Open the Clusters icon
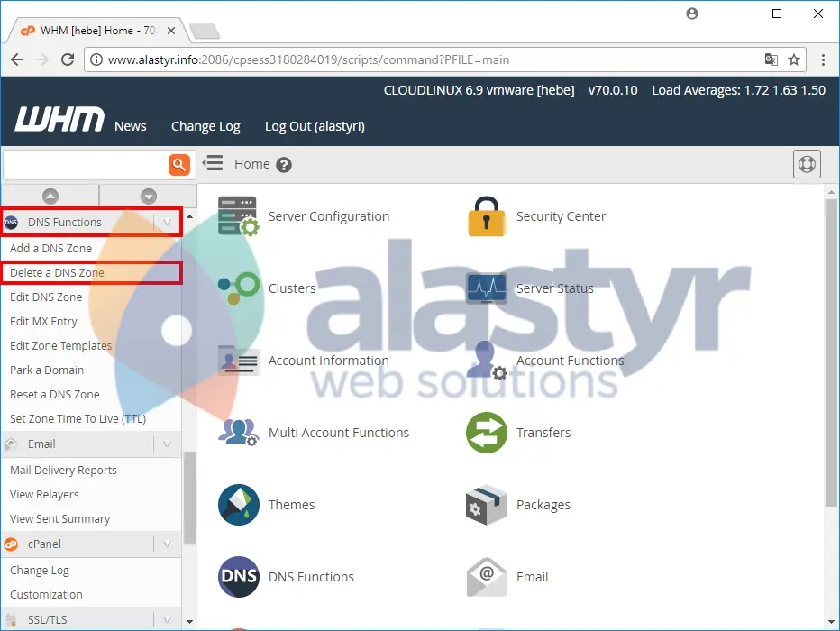 click(239, 288)
